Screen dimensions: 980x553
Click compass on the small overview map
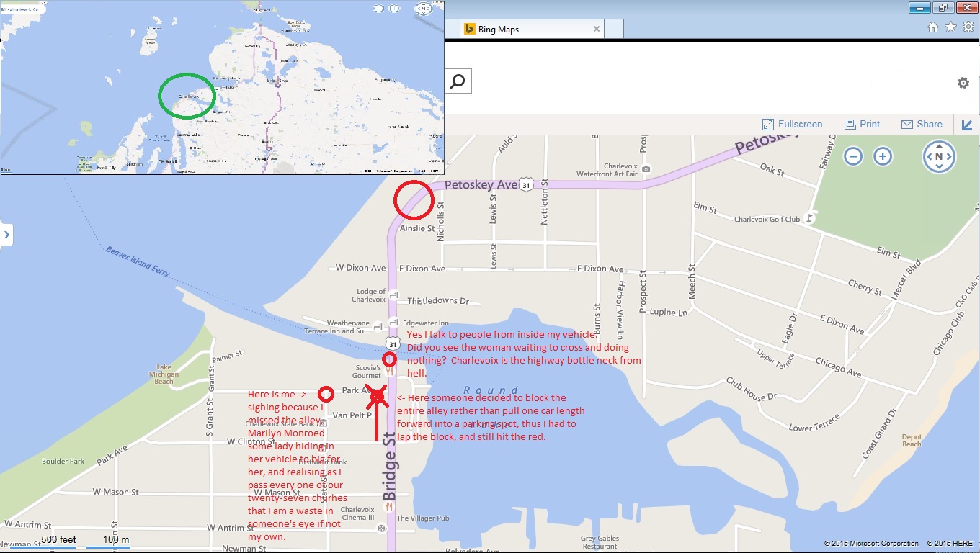point(424,9)
